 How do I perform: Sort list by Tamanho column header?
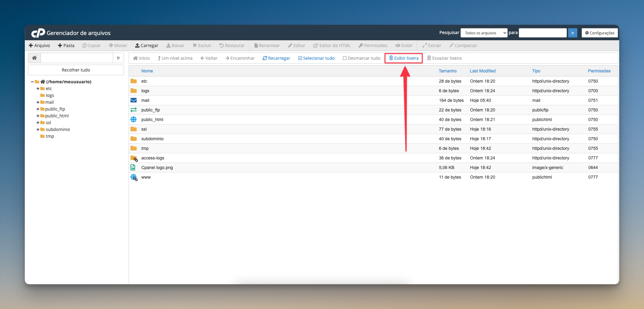click(x=448, y=71)
